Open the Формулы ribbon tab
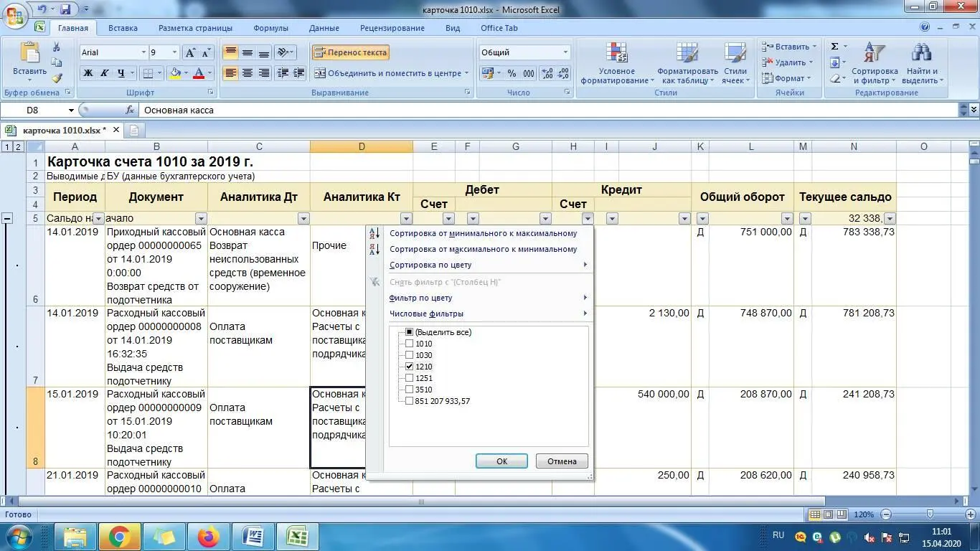Image resolution: width=980 pixels, height=551 pixels. point(270,28)
